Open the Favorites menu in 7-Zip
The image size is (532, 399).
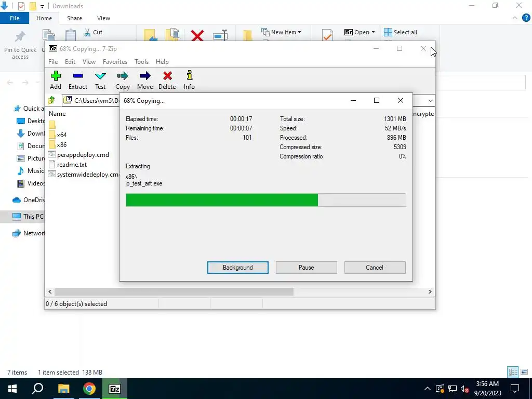tap(115, 62)
